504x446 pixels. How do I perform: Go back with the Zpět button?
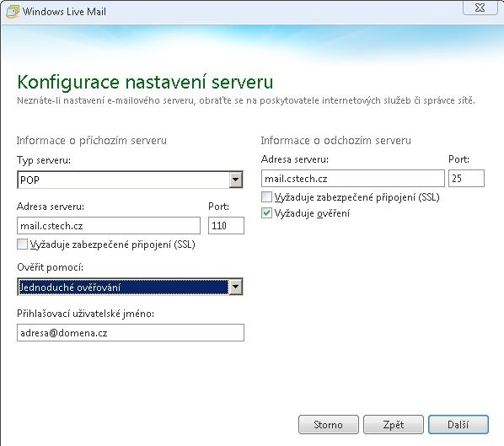394,424
